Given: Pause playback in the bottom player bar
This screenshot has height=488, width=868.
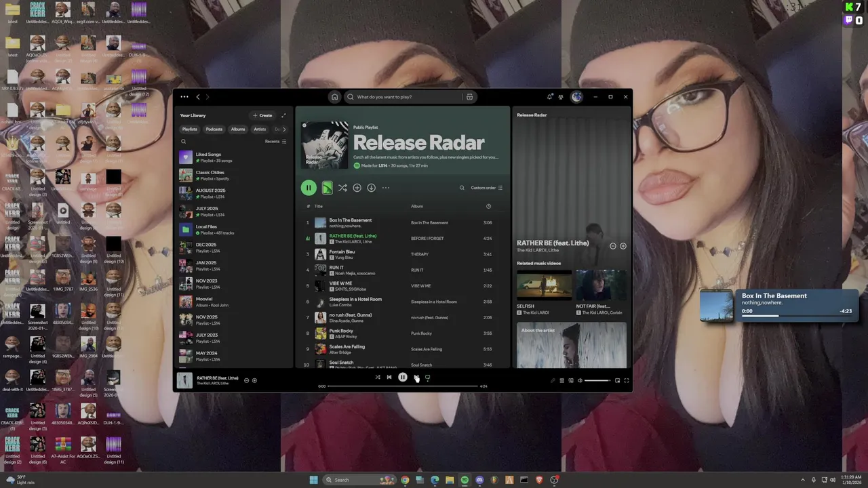Looking at the screenshot, I should tap(403, 378).
